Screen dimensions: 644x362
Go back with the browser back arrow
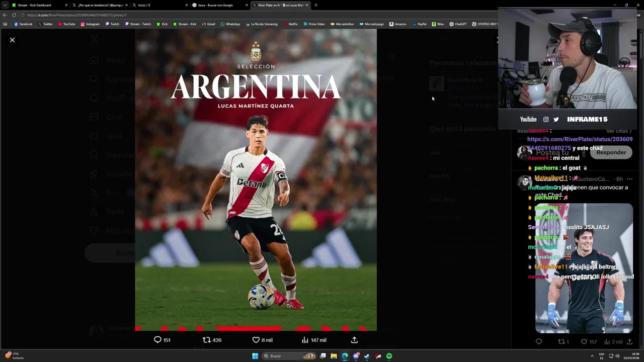tap(5, 15)
